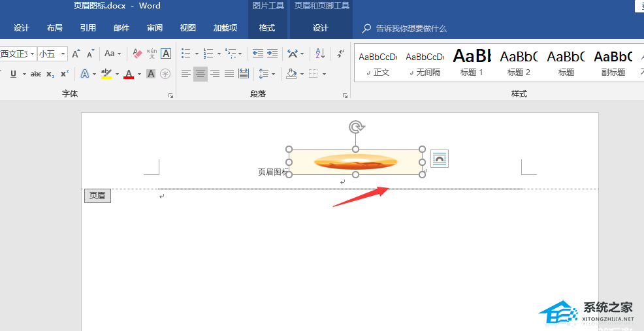Open the layout options icon beside the image
Screen dimensions: 644x331
440,159
